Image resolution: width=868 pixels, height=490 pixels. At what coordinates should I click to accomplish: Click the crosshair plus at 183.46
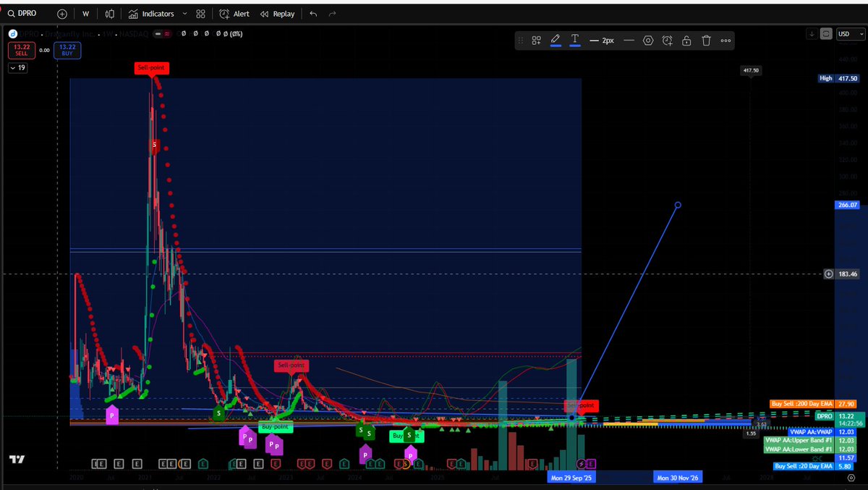(x=829, y=274)
